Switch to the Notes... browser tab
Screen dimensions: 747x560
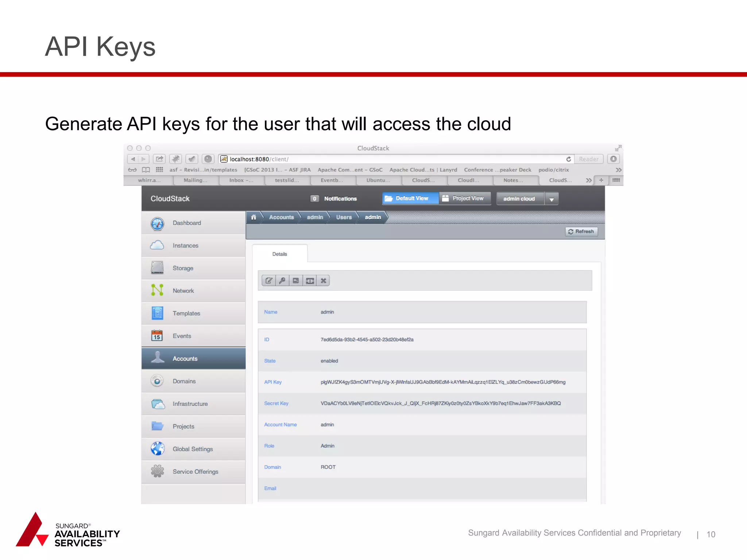click(x=513, y=180)
